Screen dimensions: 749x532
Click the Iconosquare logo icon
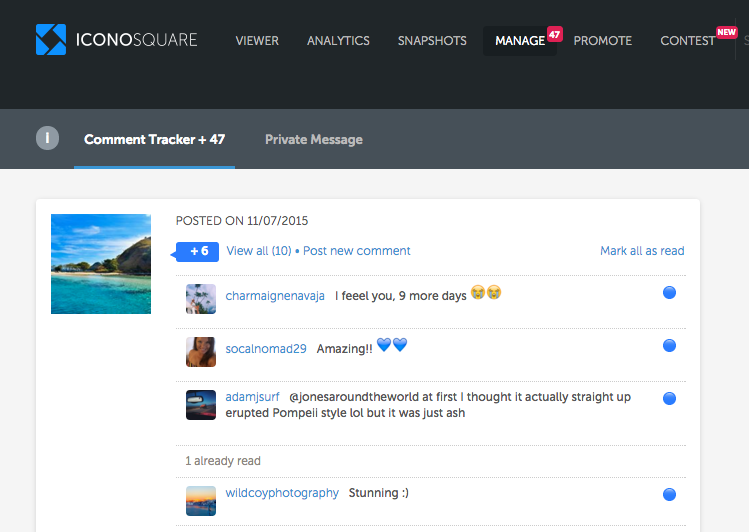pos(50,40)
